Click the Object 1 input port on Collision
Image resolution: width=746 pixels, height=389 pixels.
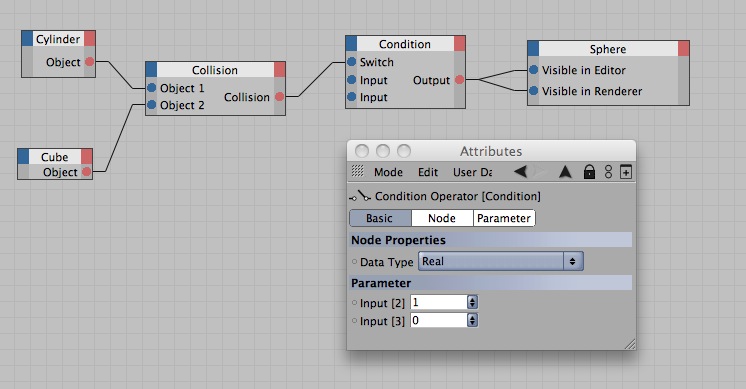point(151,88)
